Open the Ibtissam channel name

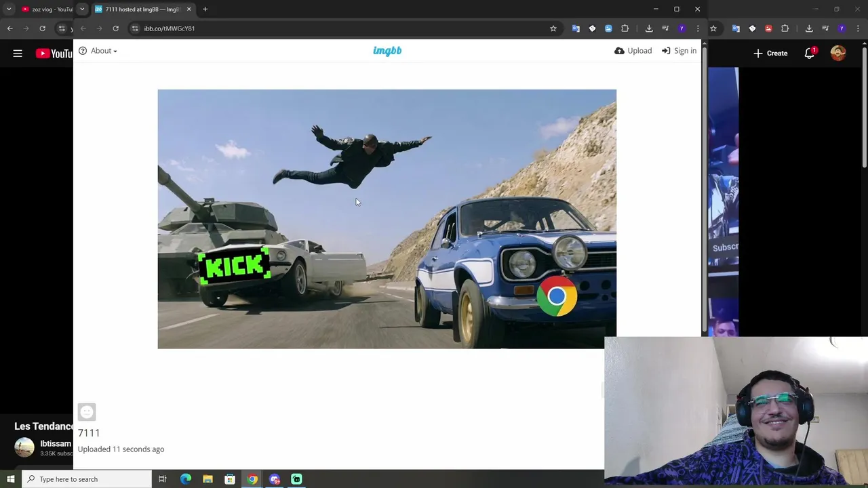coord(56,444)
